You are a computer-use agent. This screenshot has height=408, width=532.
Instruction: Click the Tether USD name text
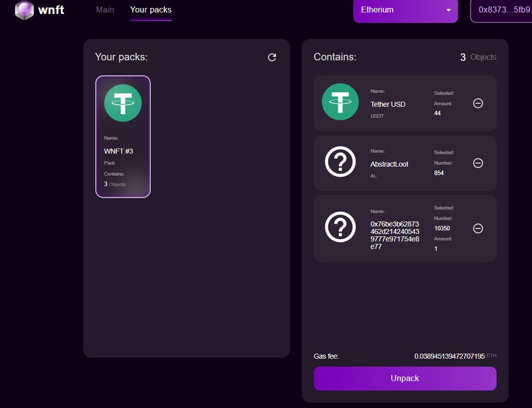point(388,104)
